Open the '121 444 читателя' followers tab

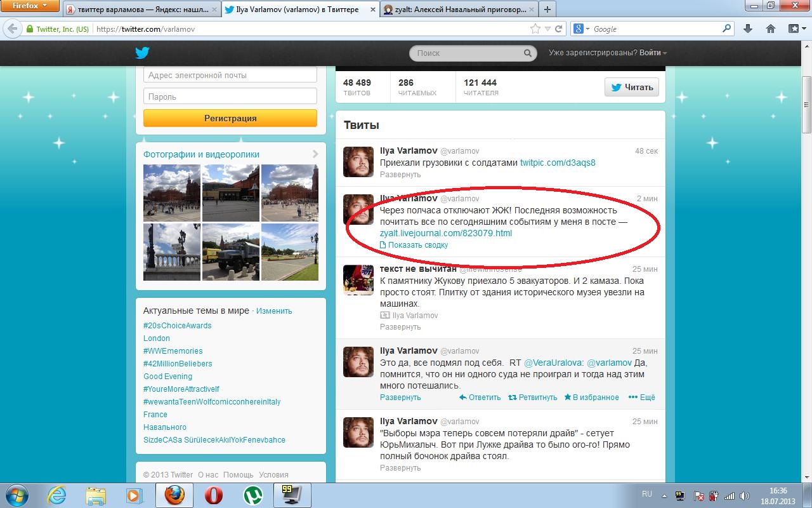481,88
